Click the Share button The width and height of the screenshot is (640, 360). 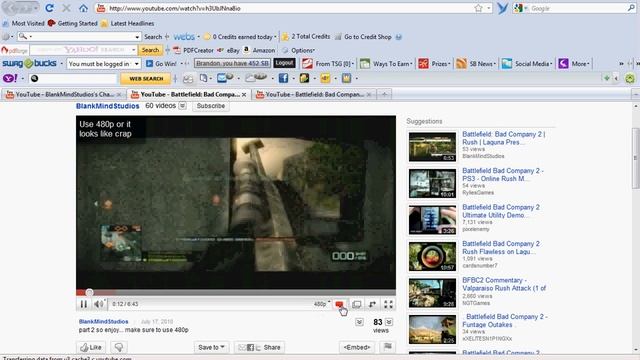260,347
